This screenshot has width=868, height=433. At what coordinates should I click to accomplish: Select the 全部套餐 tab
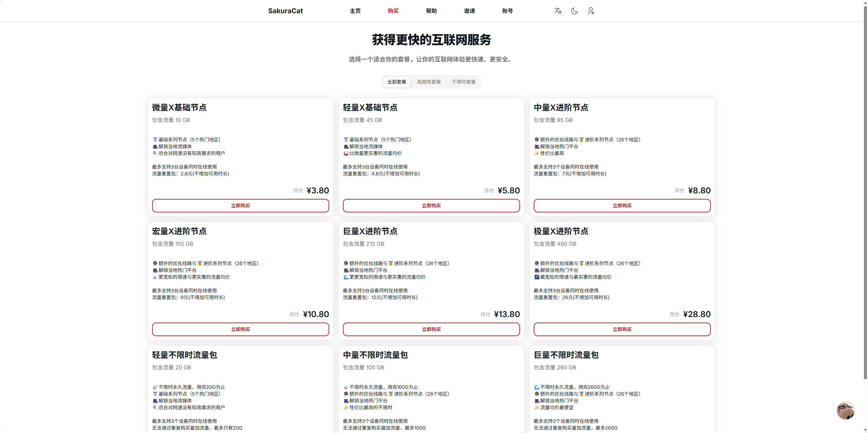(397, 82)
